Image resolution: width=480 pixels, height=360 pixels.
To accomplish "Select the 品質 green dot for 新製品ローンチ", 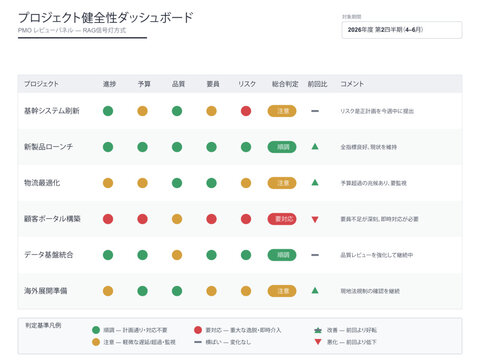I will pos(177,147).
